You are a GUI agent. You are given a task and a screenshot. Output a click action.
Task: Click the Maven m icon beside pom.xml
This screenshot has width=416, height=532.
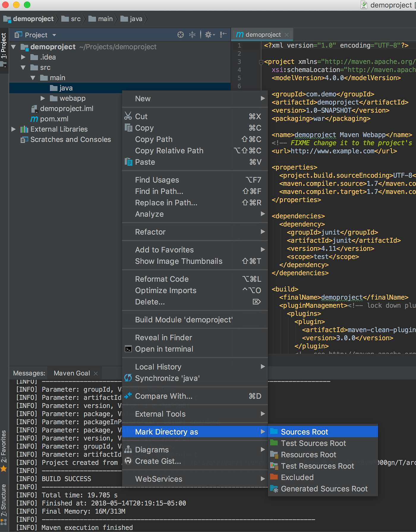(x=34, y=119)
